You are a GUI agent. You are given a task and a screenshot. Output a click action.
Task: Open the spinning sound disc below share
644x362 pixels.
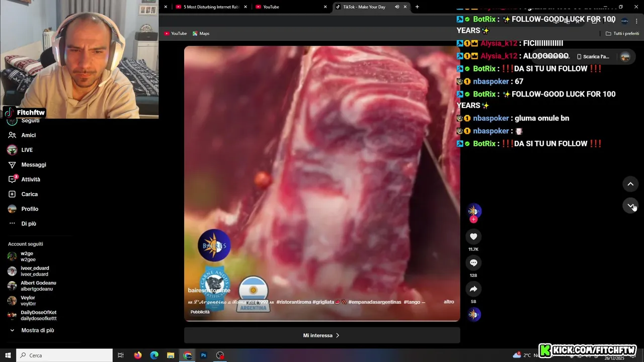tap(473, 314)
